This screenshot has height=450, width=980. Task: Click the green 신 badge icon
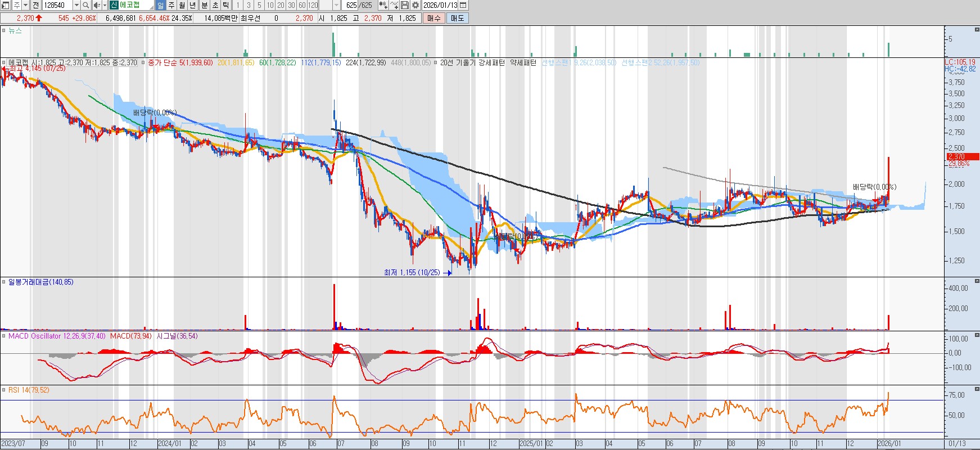(x=114, y=5)
